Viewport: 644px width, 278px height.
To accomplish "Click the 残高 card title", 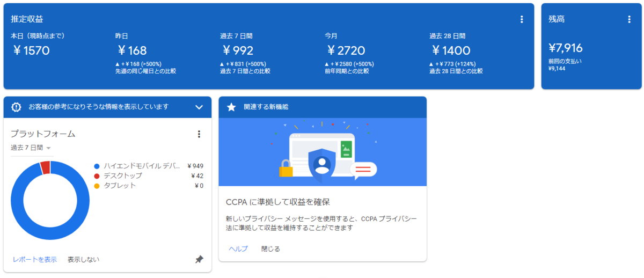I will 557,19.
